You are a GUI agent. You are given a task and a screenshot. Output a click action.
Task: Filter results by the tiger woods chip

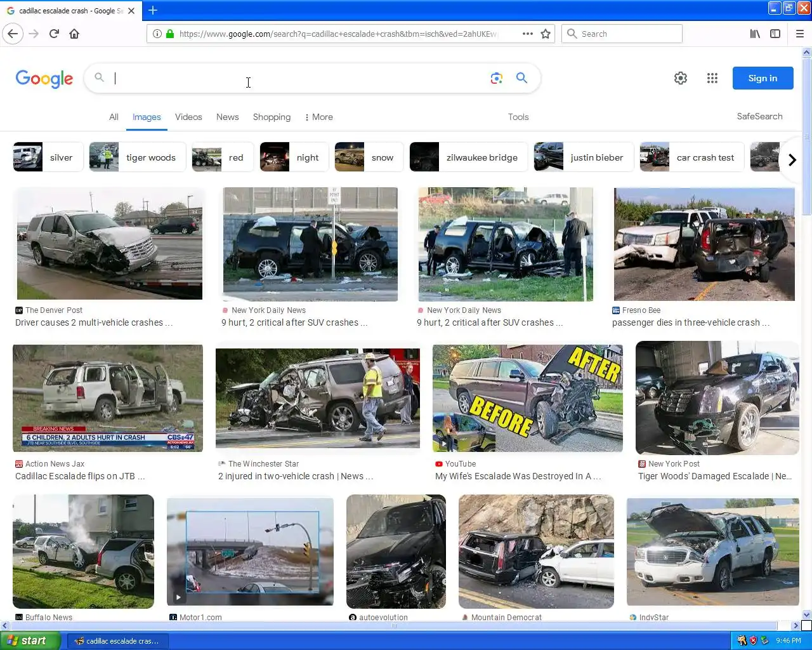(138, 157)
